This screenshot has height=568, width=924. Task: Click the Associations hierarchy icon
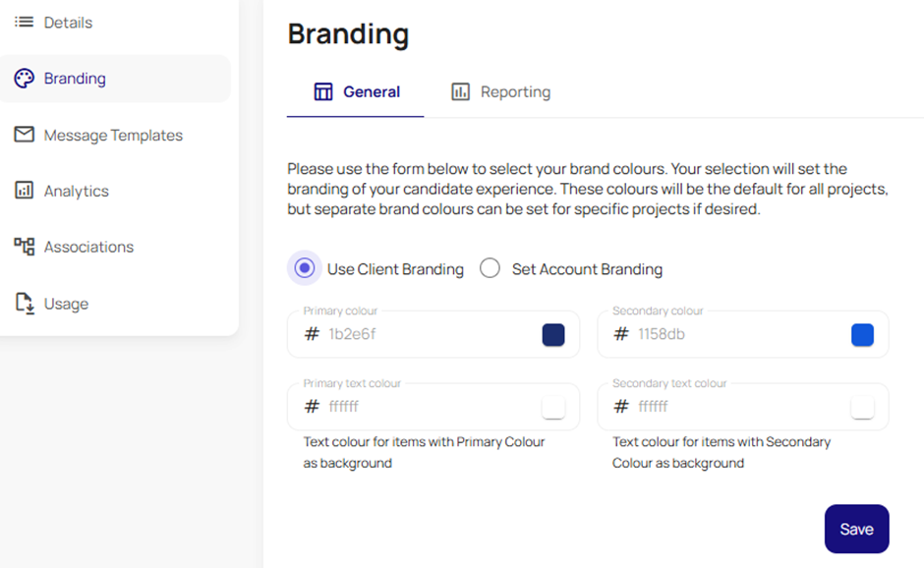point(25,247)
